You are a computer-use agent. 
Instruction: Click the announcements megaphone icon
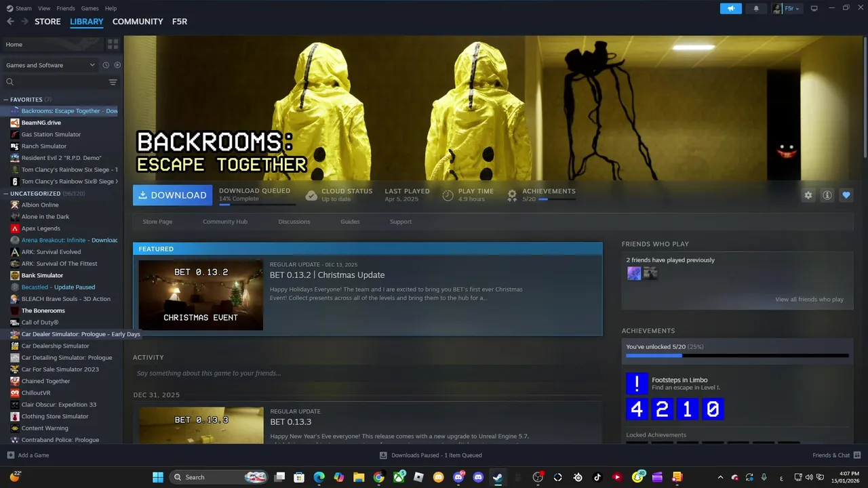click(730, 9)
